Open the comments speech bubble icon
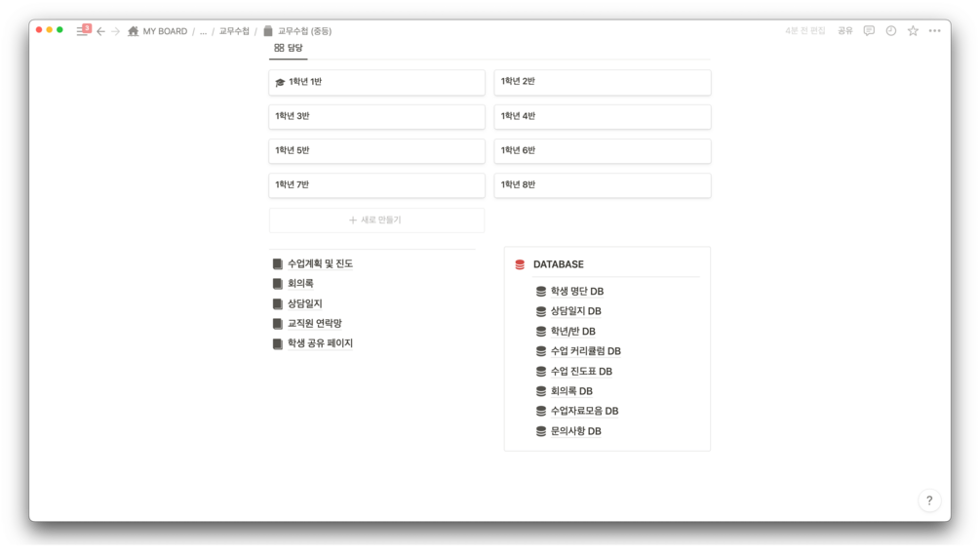Screen dimensions: 980x560 (869, 31)
